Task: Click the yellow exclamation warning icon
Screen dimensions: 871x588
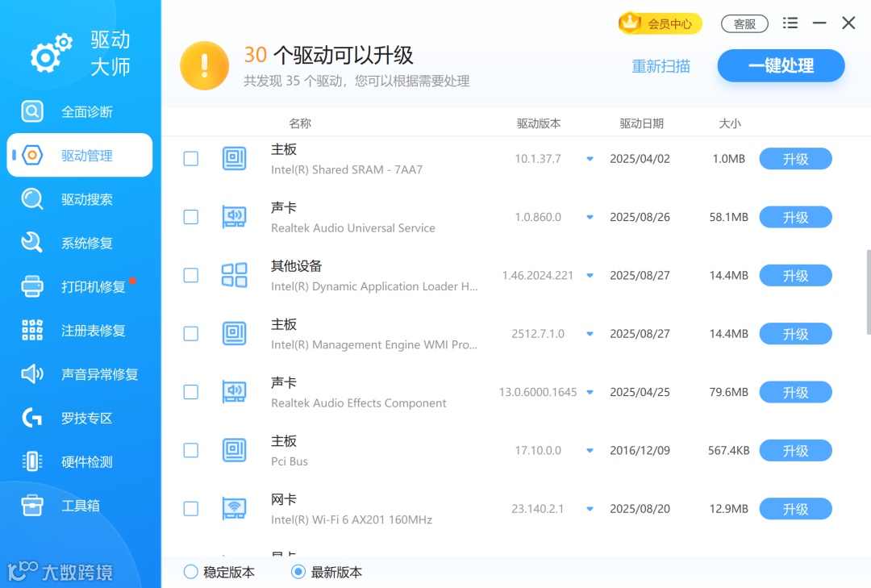Action: [204, 65]
